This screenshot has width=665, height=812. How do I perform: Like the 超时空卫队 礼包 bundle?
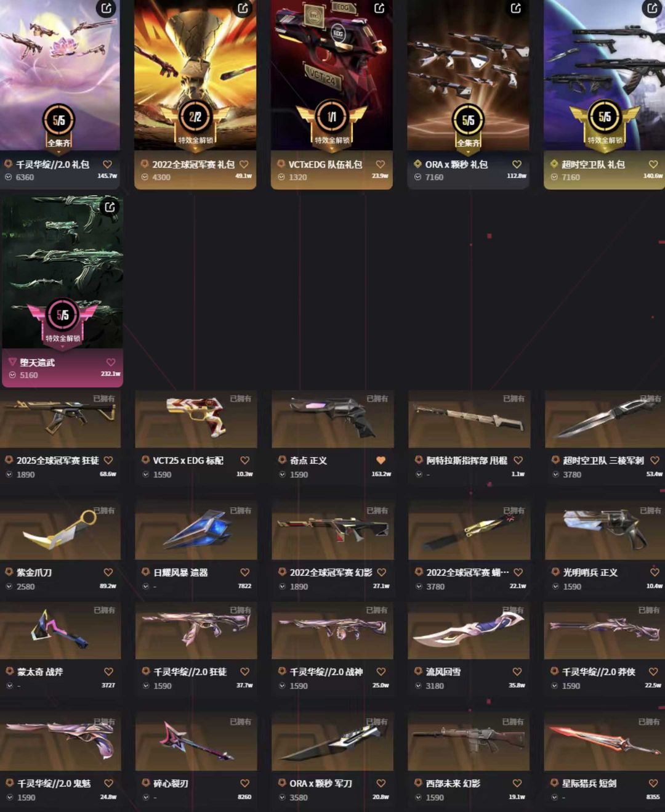653,164
